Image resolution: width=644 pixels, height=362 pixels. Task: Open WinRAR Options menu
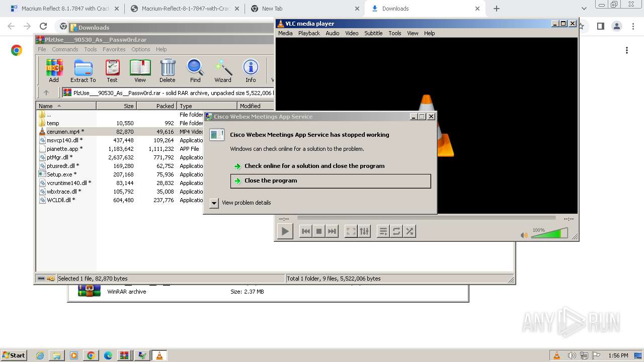click(141, 49)
